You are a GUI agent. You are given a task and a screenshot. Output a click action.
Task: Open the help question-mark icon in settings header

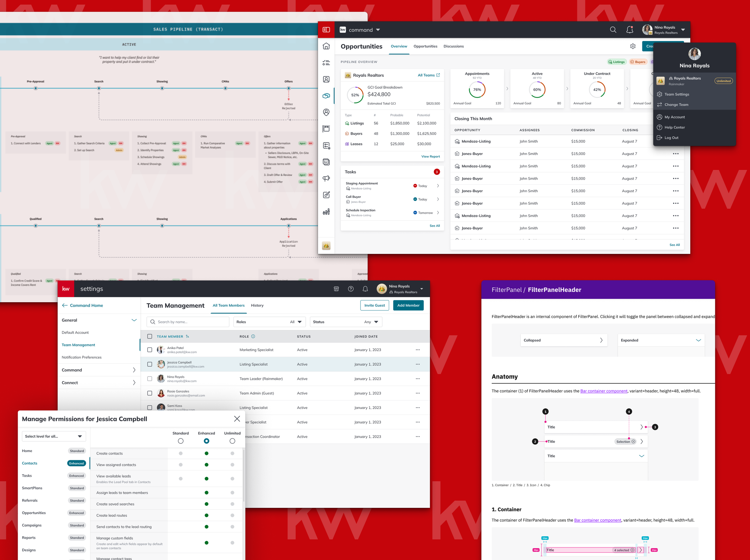coord(351,289)
